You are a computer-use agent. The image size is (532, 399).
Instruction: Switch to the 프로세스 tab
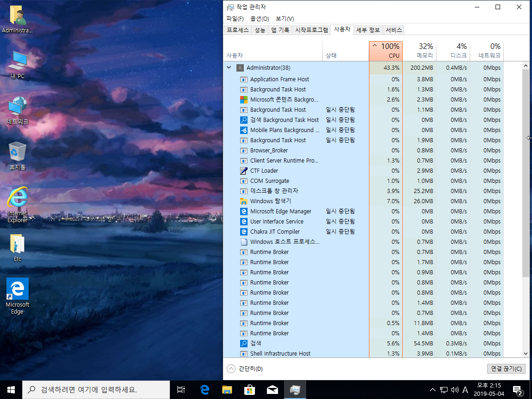[238, 30]
